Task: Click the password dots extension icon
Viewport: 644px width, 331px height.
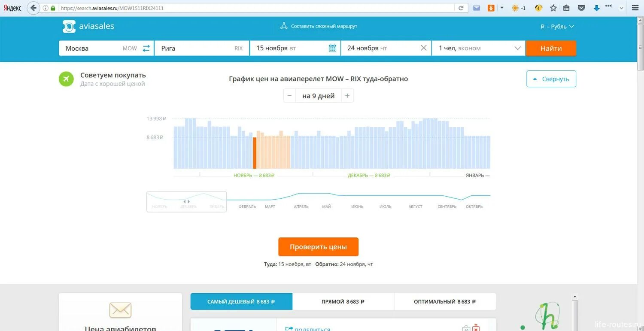Action: click(609, 6)
